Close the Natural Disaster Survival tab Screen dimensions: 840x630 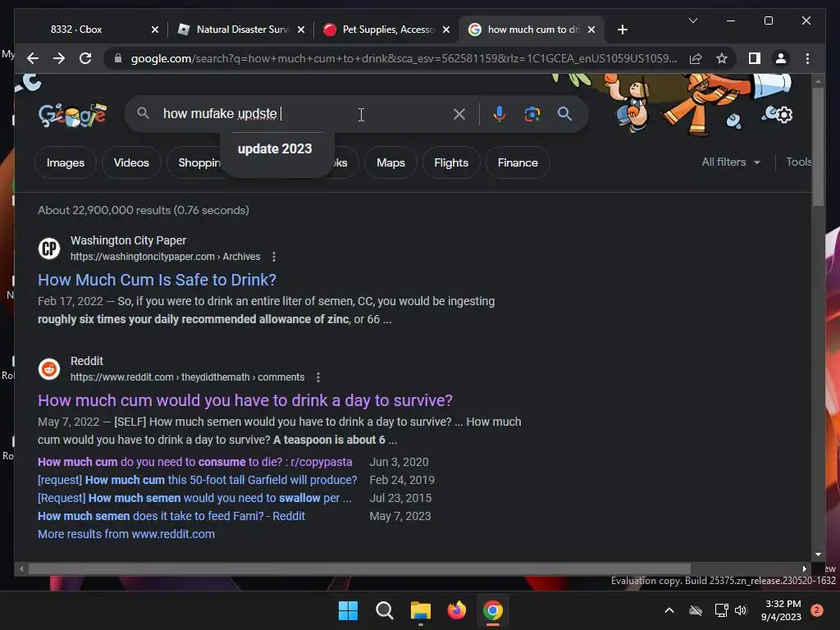pyautogui.click(x=301, y=30)
